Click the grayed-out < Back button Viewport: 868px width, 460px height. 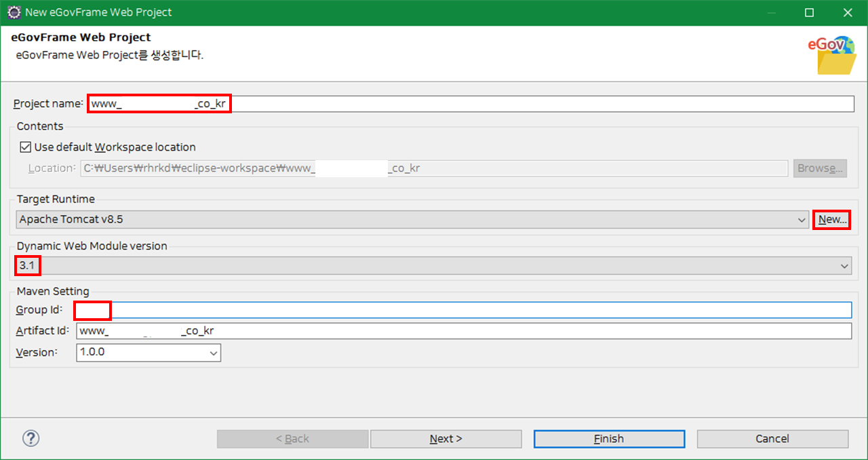tap(293, 439)
